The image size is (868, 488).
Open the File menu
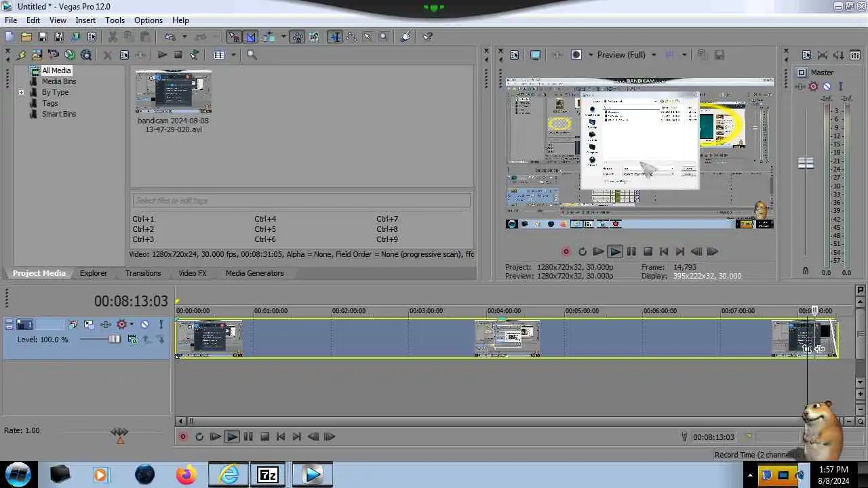coord(11,20)
